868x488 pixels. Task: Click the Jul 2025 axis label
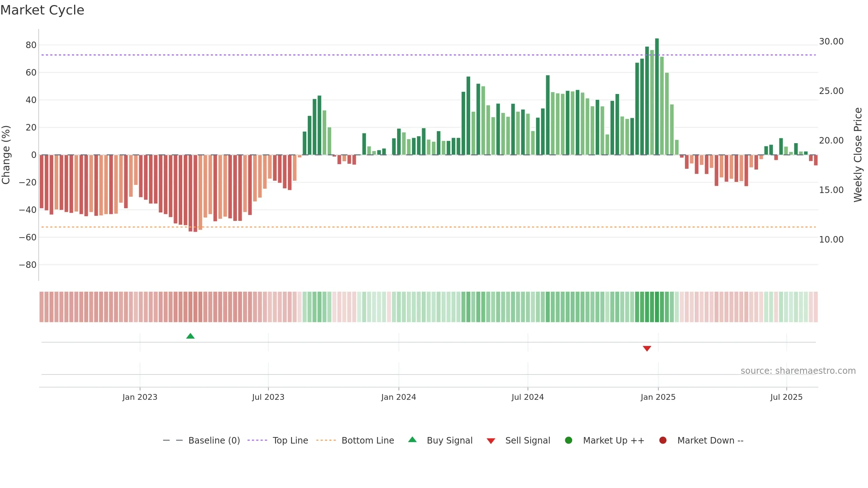787,397
